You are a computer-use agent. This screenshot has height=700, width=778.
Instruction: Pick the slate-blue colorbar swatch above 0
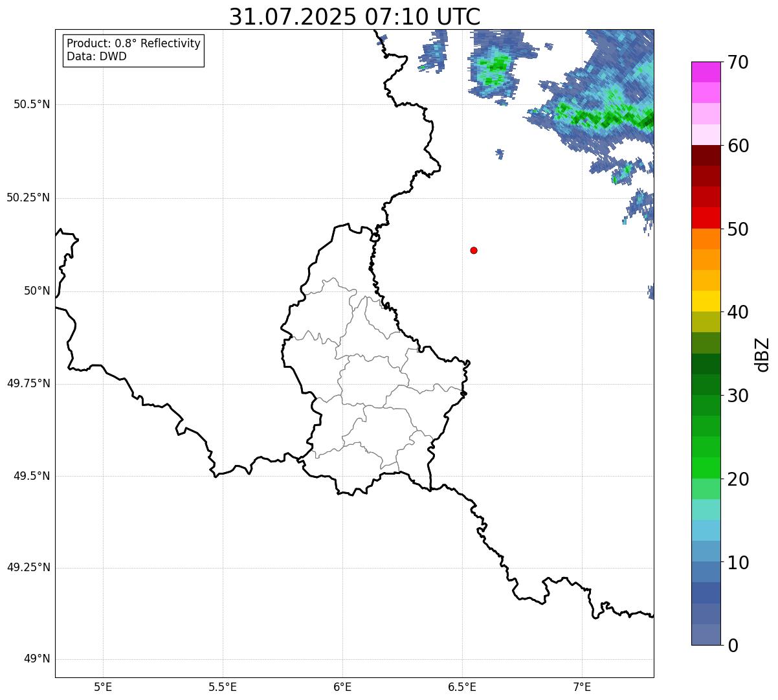tap(706, 635)
